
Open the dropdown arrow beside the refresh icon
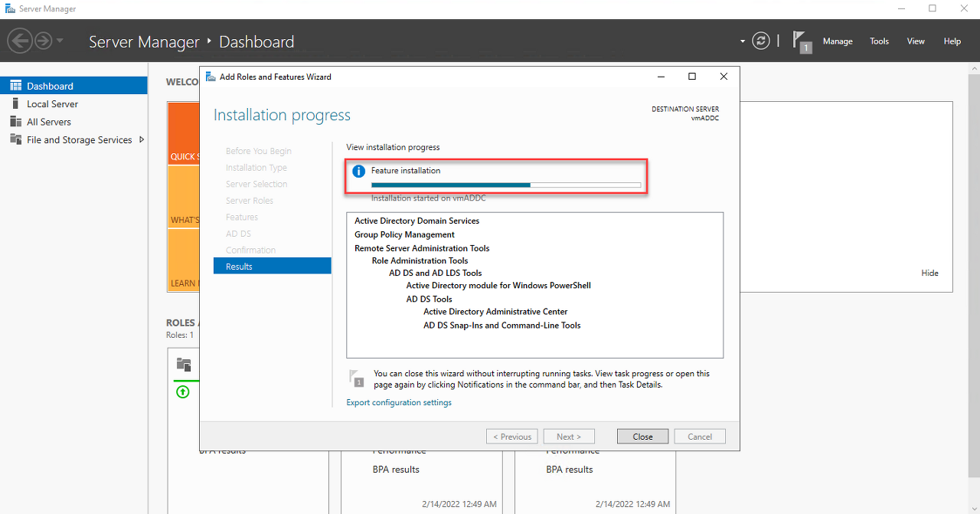[742, 41]
